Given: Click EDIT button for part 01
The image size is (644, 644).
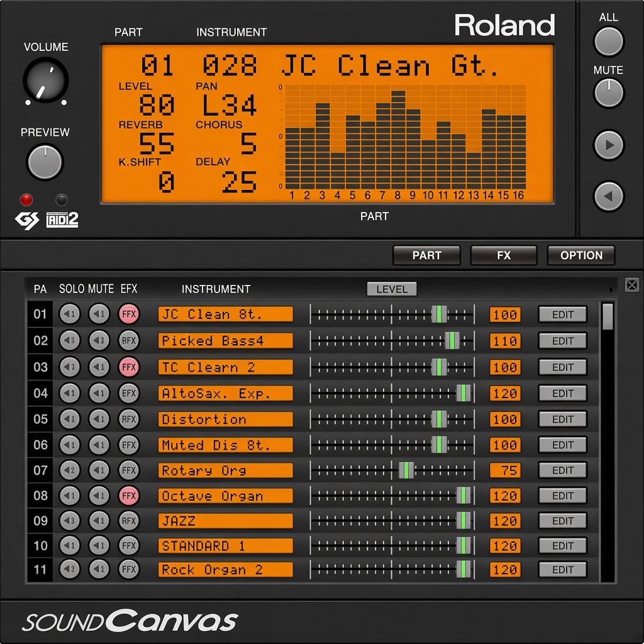Looking at the screenshot, I should 562,314.
